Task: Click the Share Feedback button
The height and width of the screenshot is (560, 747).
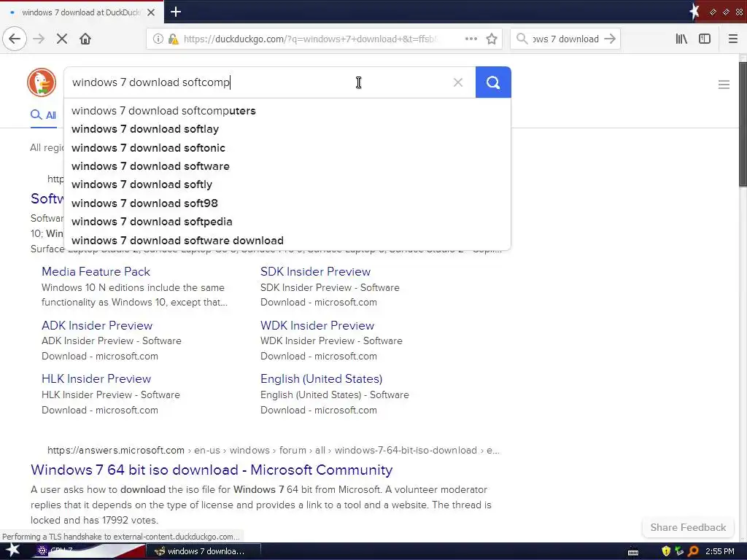Action: [x=688, y=528]
